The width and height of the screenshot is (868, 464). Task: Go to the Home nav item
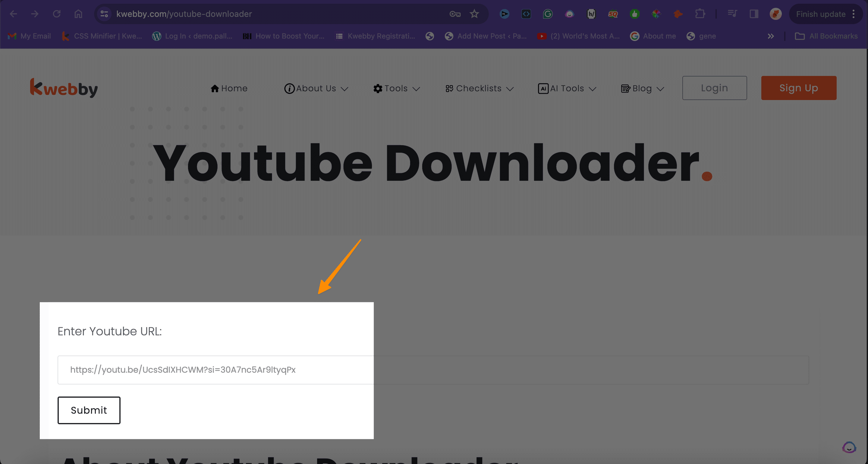coord(229,88)
